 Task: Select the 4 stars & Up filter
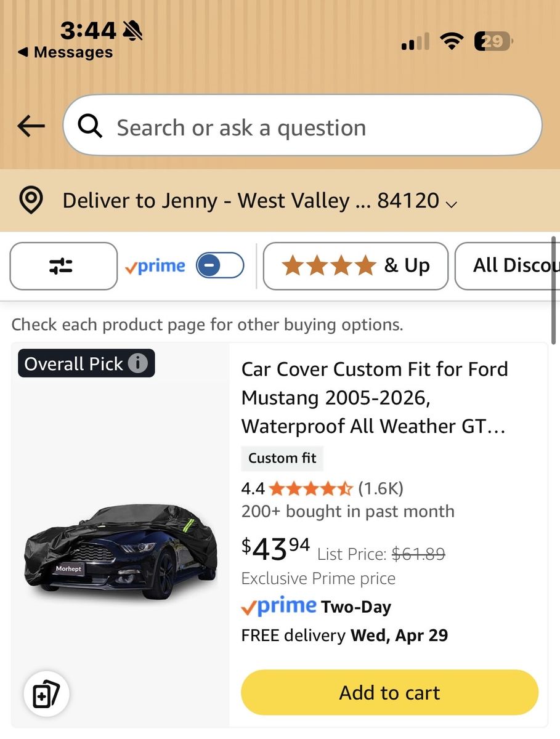(355, 266)
